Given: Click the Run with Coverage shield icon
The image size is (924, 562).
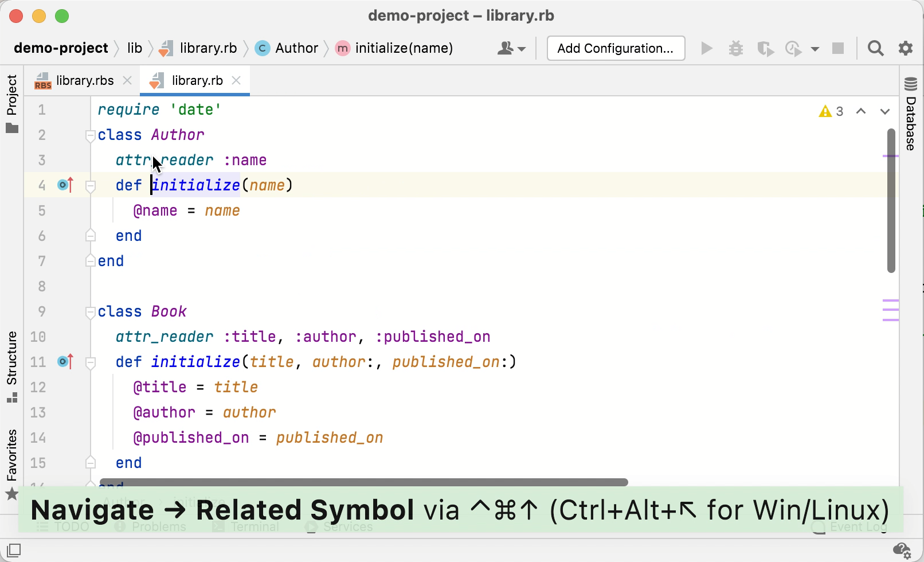Looking at the screenshot, I should (x=765, y=48).
